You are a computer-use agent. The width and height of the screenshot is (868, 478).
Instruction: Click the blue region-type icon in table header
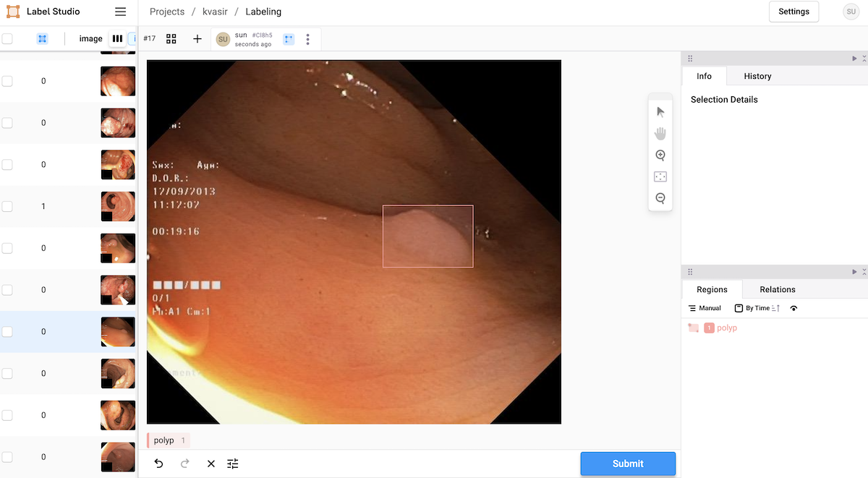click(42, 38)
